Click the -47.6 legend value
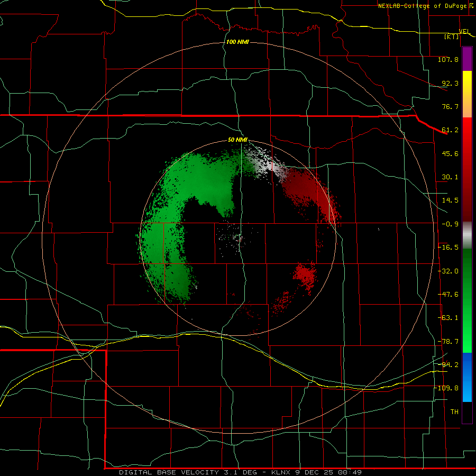Image resolution: width=476 pixels, height=476 pixels. coord(448,295)
